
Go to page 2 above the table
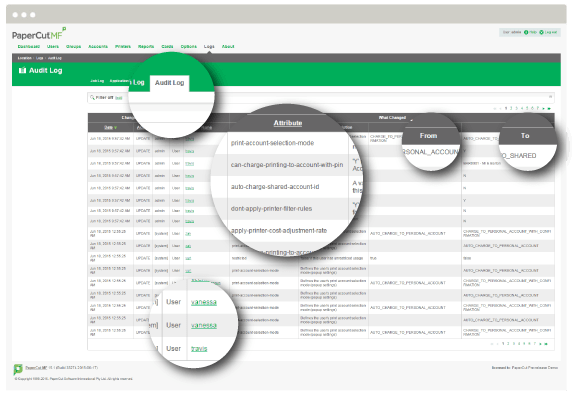click(511, 108)
